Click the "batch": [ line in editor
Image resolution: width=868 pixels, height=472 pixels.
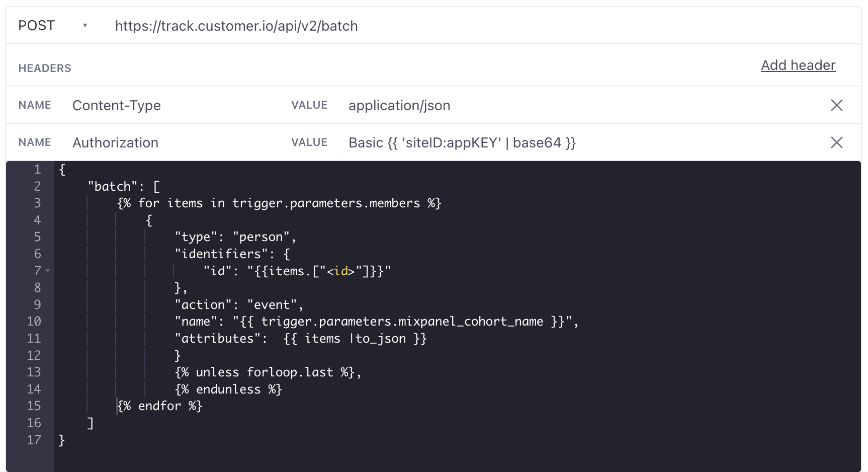(x=124, y=186)
